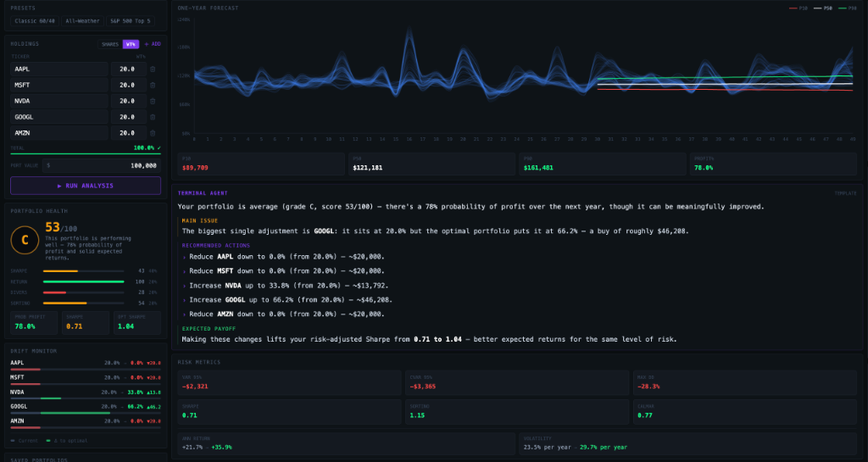
Task: Click the PROB PROFIT card in Portfolio Health
Action: pyautogui.click(x=34, y=323)
